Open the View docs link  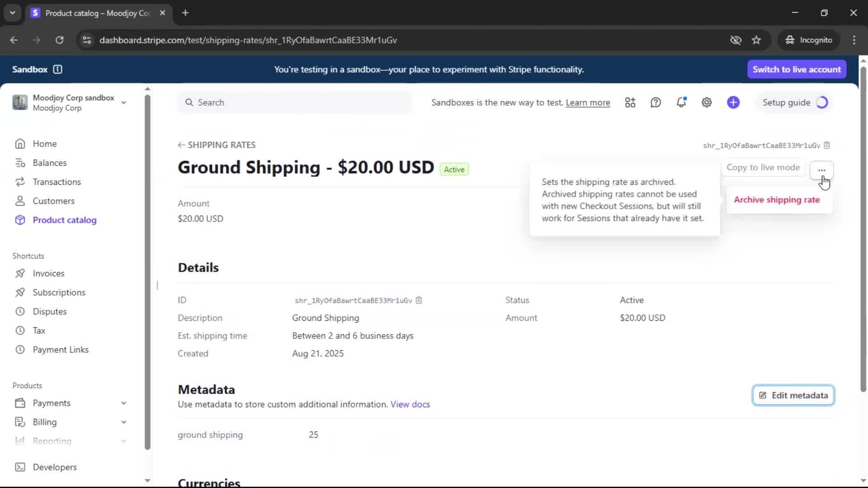pyautogui.click(x=410, y=404)
